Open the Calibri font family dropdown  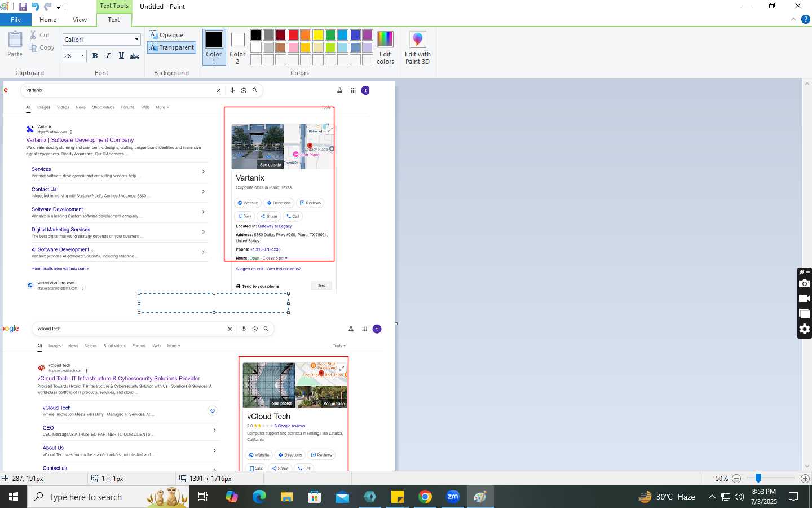[x=136, y=40]
